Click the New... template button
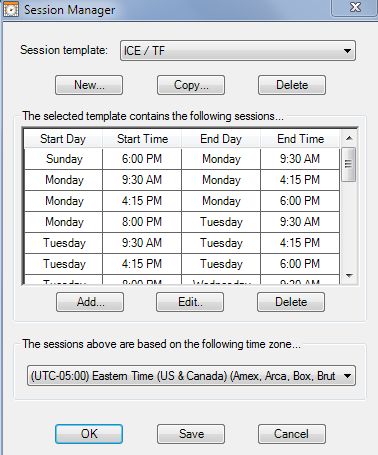Image resolution: width=378 pixels, height=455 pixels. pos(89,85)
